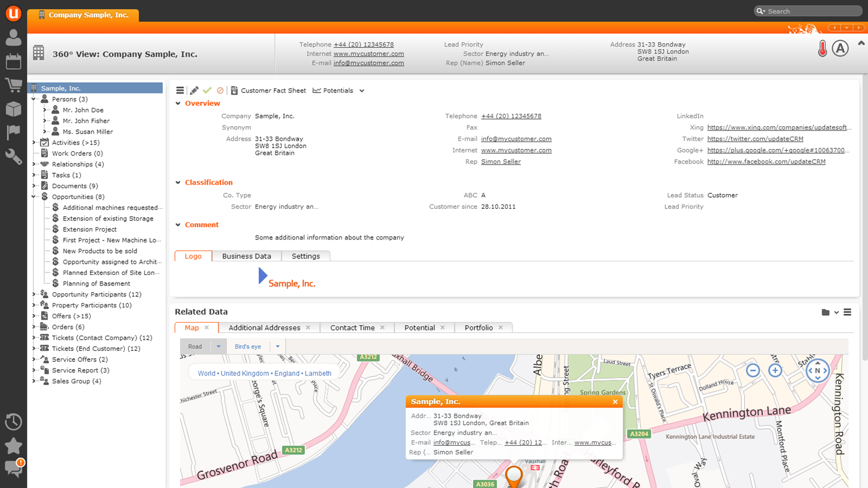Select the Road map view
Image resolution: width=868 pixels, height=488 pixels.
pos(195,347)
